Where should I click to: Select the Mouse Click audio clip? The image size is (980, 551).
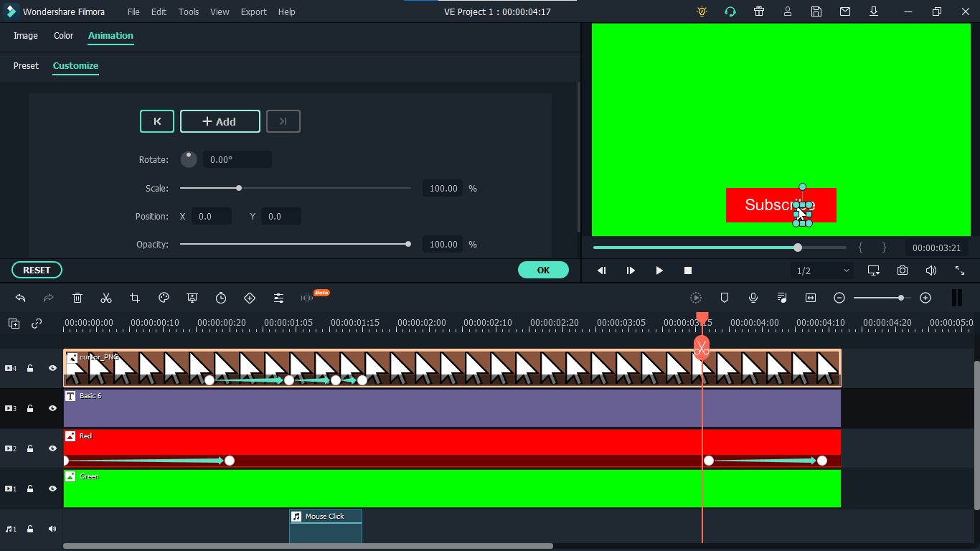pos(326,527)
